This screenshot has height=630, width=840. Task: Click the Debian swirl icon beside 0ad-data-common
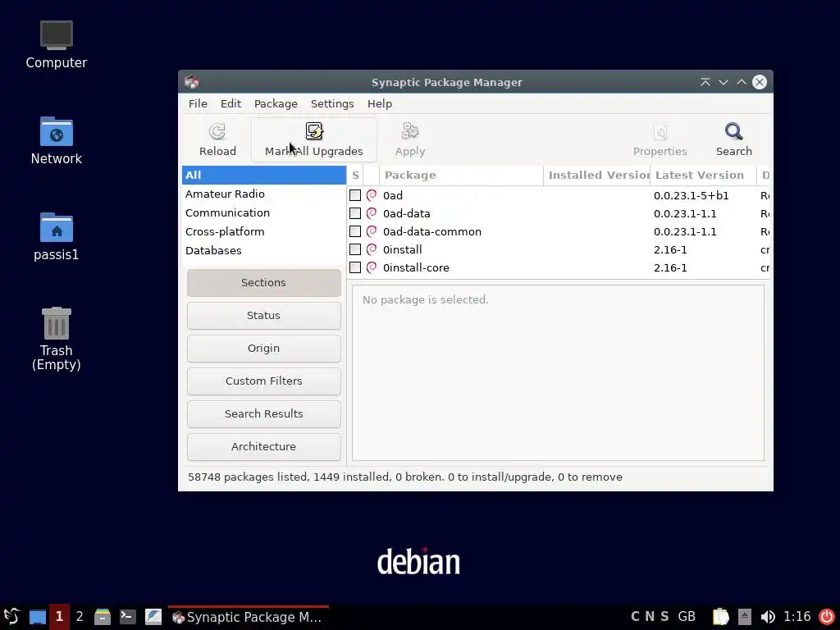coord(372,231)
